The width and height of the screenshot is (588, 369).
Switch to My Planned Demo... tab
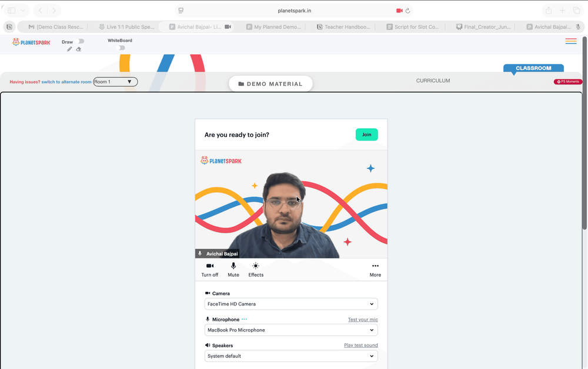pyautogui.click(x=274, y=27)
